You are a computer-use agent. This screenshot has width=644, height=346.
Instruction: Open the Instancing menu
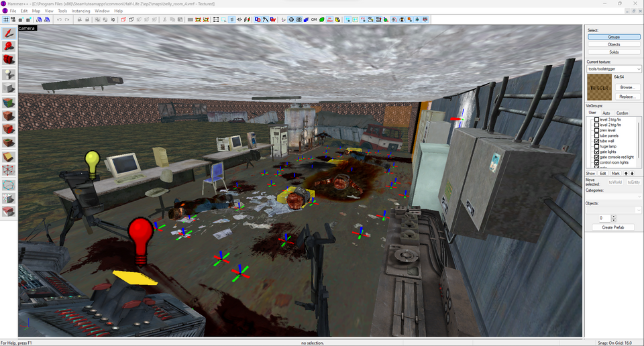coord(80,11)
